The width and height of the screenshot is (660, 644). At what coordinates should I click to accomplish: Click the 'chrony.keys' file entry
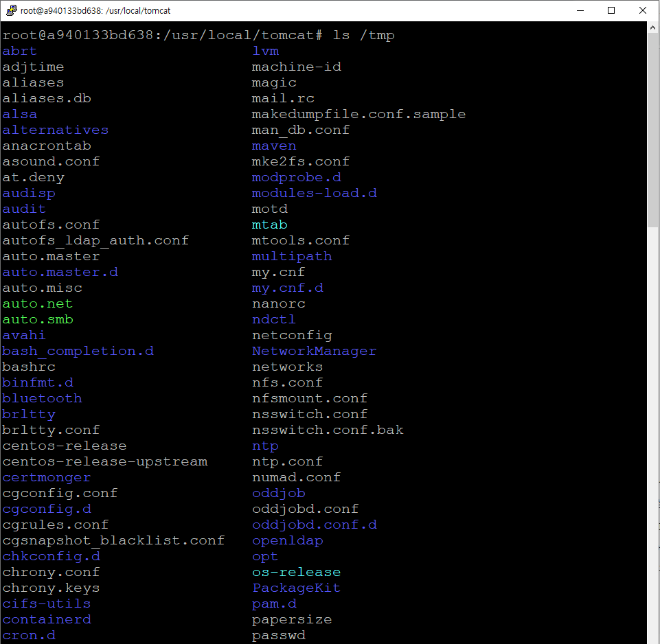(51, 588)
